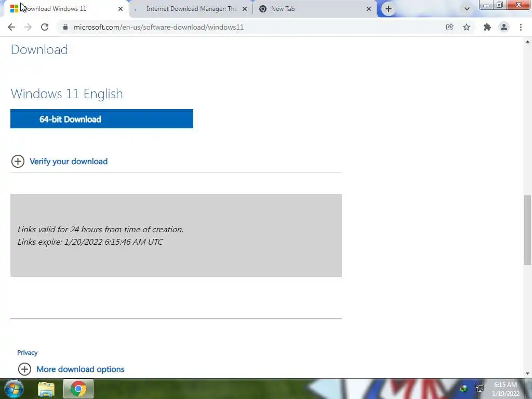Reload the Microsoft download page
Viewport: 532px width, 399px height.
(x=45, y=27)
